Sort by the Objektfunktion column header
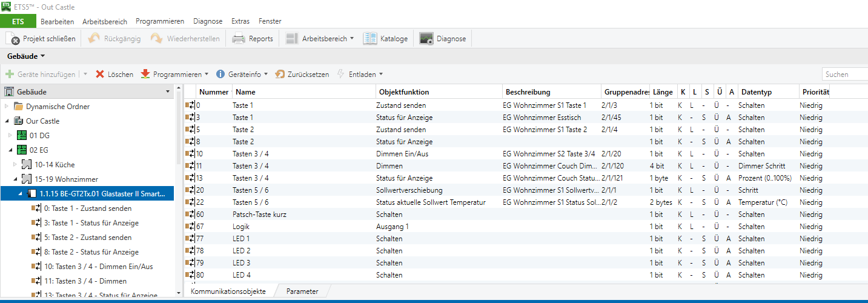The width and height of the screenshot is (868, 303). pos(404,92)
